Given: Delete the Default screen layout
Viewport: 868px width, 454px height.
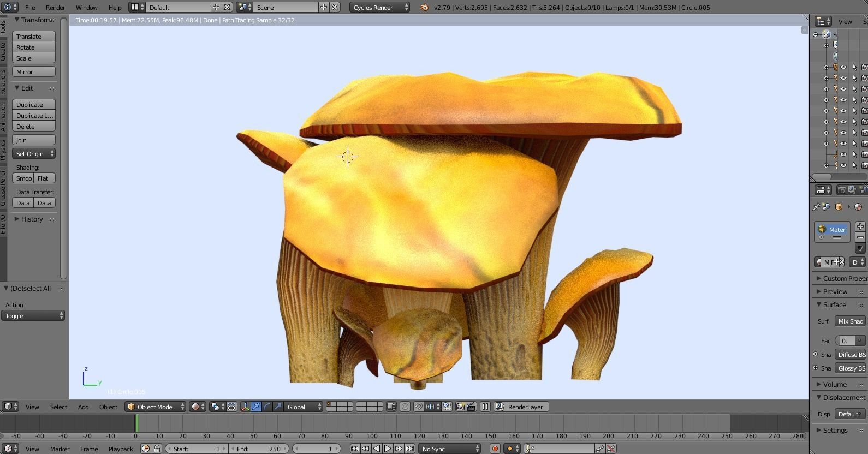Looking at the screenshot, I should pyautogui.click(x=227, y=7).
